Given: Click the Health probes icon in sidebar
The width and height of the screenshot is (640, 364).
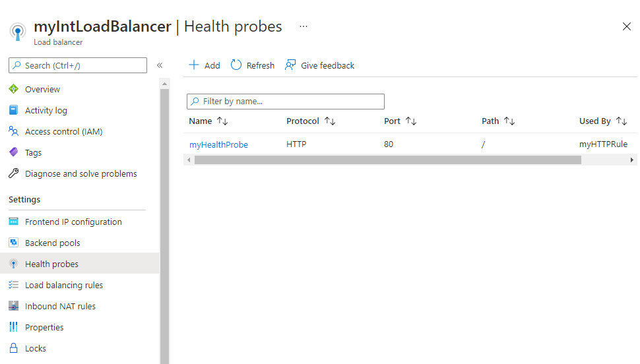Looking at the screenshot, I should coord(13,264).
